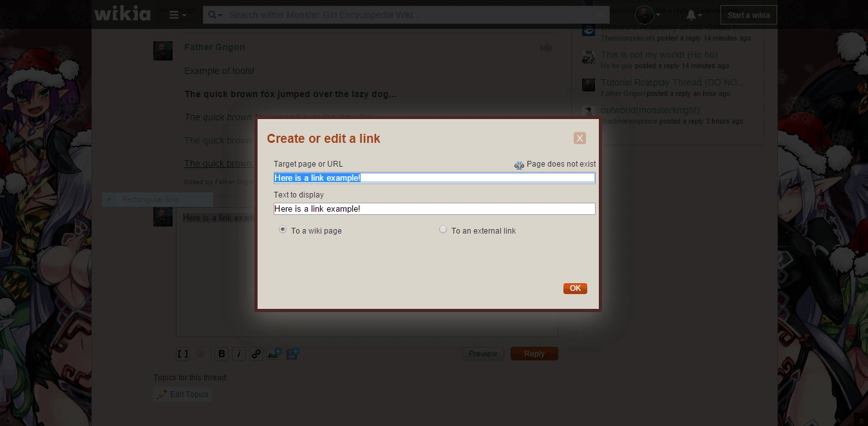This screenshot has width=868, height=426.
Task: Click 'Example of tools!' post text
Action: point(219,71)
